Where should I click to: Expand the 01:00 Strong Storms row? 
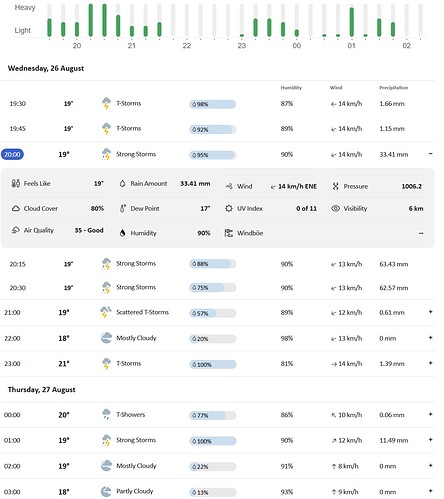(x=430, y=440)
